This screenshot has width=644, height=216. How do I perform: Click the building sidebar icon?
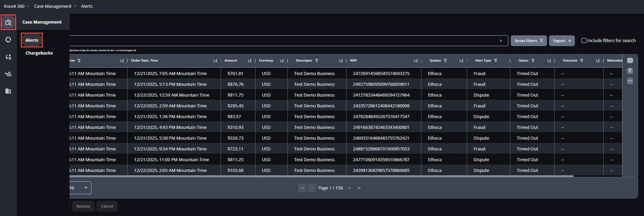[8, 91]
